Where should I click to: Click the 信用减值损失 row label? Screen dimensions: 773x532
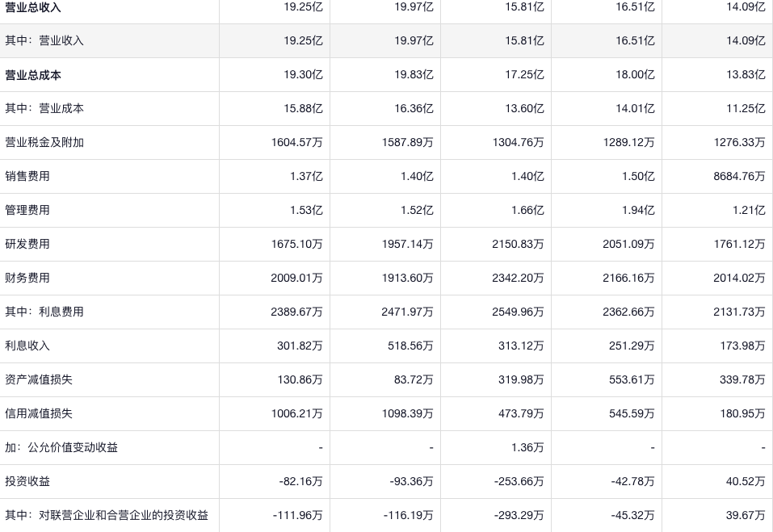pyautogui.click(x=39, y=413)
